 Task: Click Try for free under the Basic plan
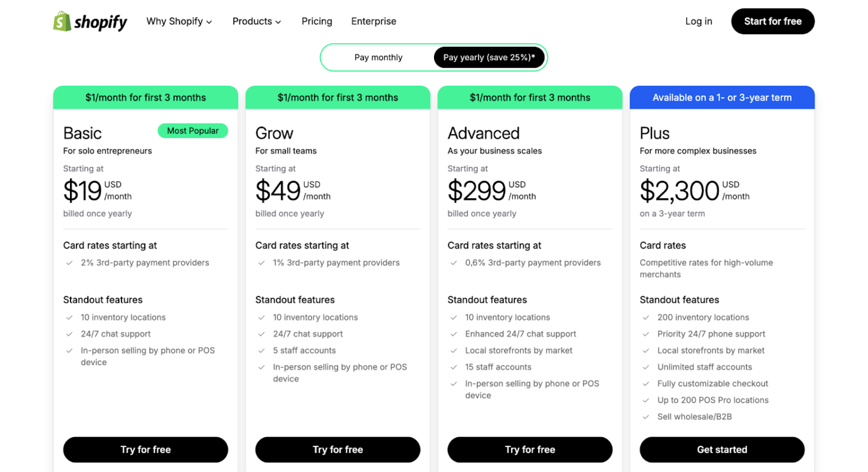145,449
